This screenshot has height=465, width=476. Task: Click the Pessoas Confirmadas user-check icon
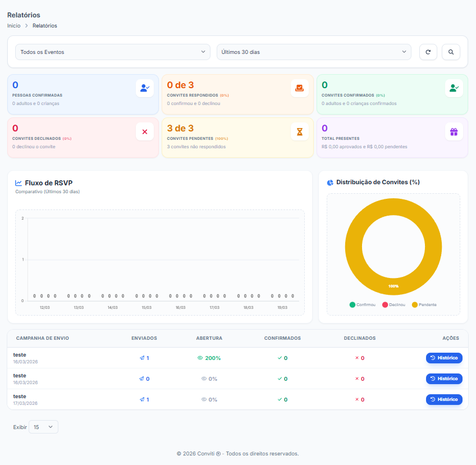pyautogui.click(x=145, y=88)
